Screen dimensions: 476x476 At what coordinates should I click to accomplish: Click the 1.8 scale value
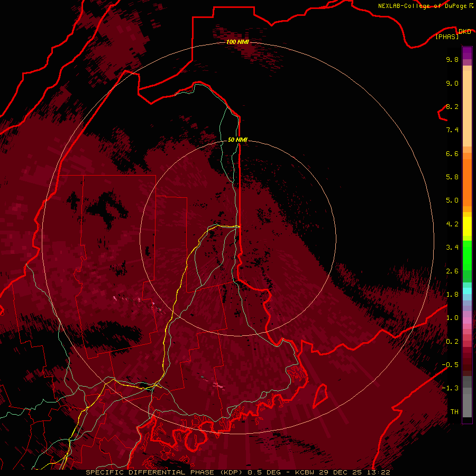452,295
